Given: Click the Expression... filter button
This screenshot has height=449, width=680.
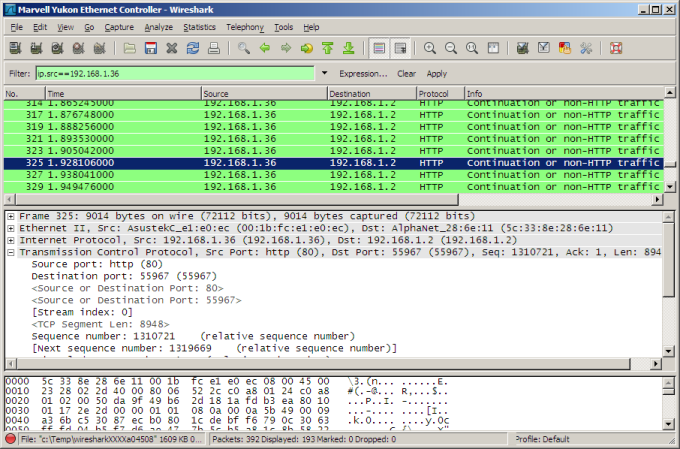Looking at the screenshot, I should point(363,74).
